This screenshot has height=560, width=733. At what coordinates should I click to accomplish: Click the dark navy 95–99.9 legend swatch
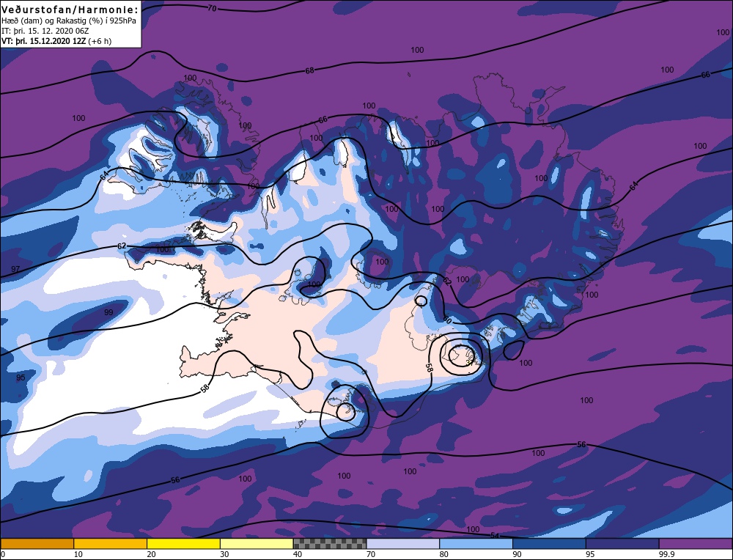point(622,543)
